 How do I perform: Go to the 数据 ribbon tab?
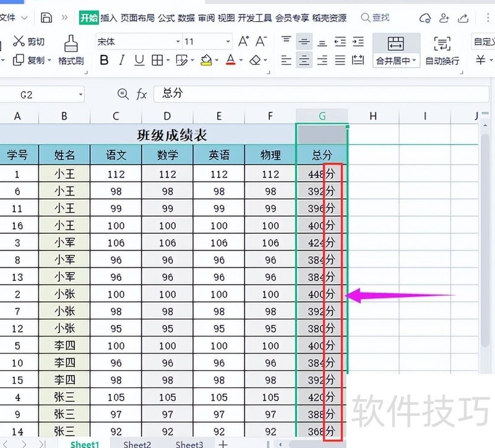[x=186, y=18]
